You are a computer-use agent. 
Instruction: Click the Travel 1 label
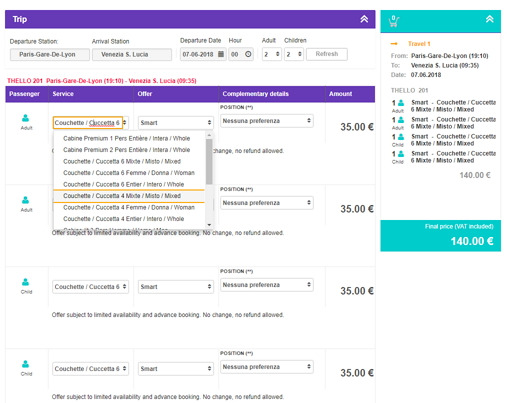tap(419, 44)
